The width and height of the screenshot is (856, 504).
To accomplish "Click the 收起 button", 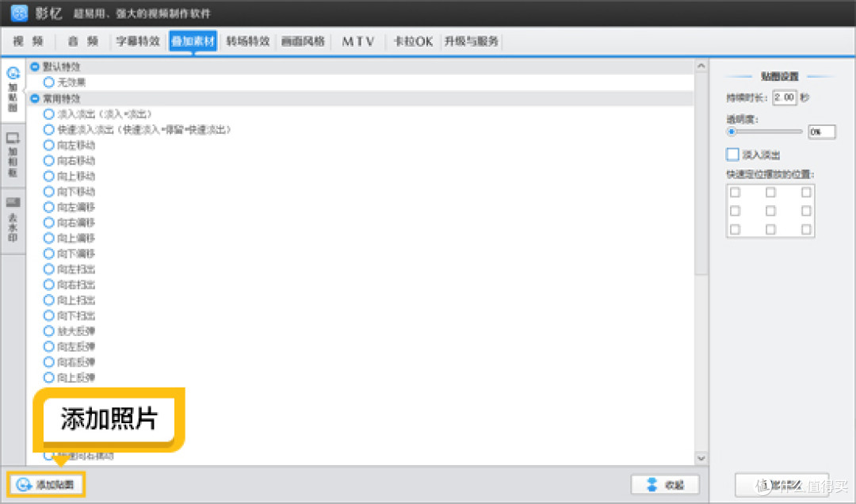I will 665,484.
